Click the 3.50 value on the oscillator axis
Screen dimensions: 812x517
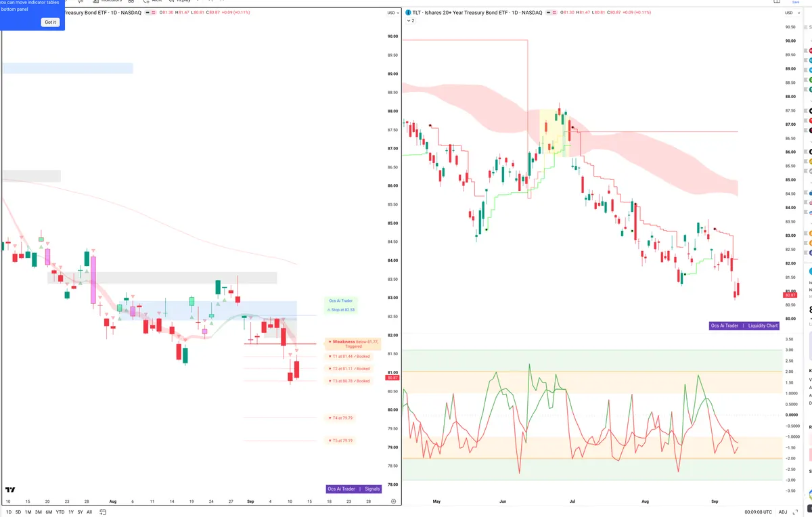(789, 339)
